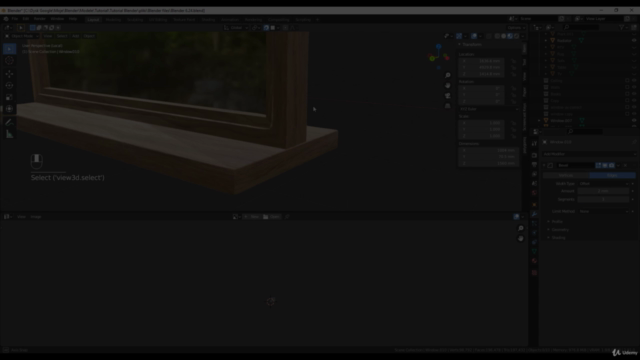Image resolution: width=640 pixels, height=360 pixels.
Task: Select the Select Box tool
Action: (9, 49)
